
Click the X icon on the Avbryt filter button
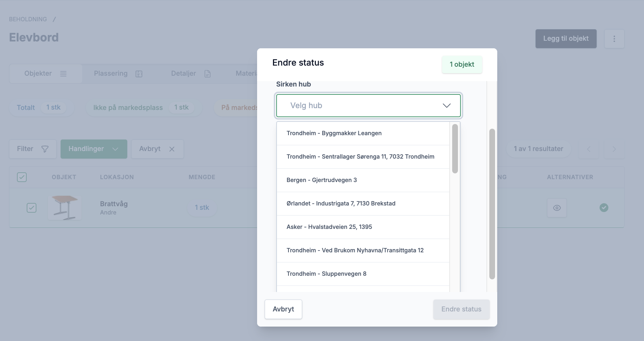(172, 149)
